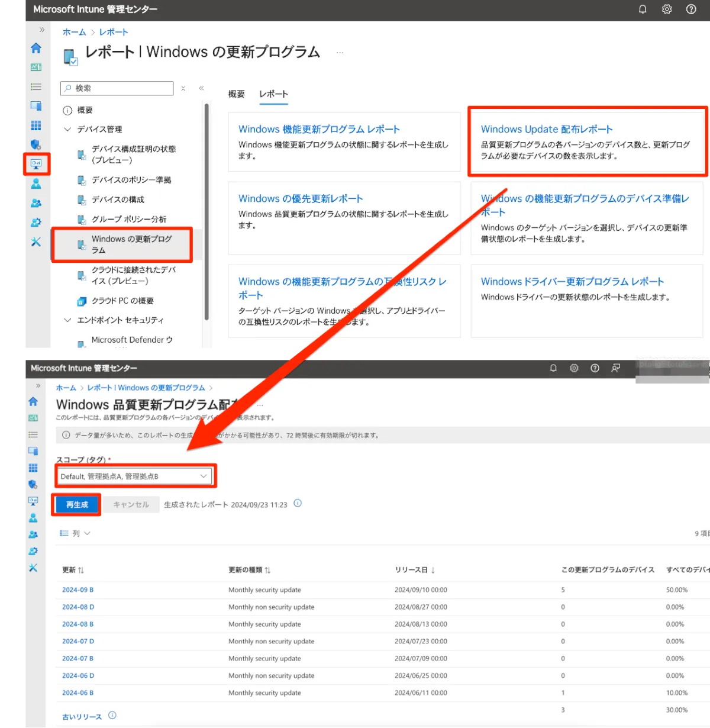Click the notifications bell icon in top header
Viewport: 710px width, 728px height.
click(643, 9)
